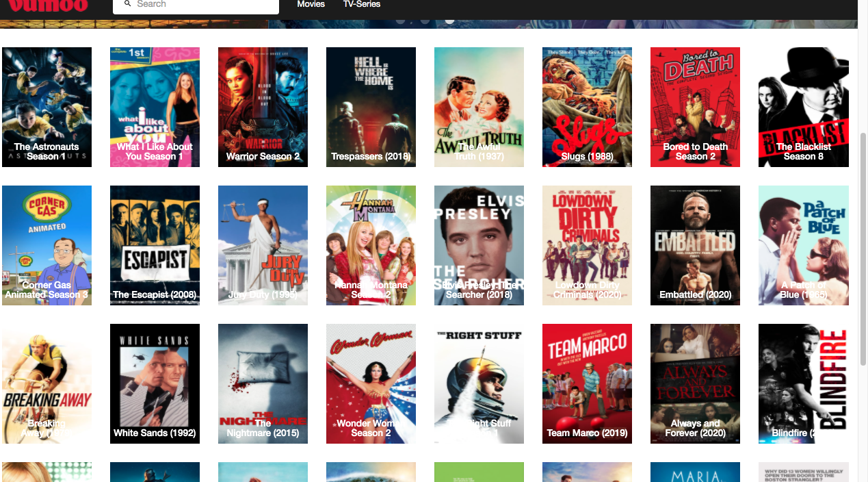Select the highlighted white carousel dot
Viewport: 868px width, 482px height.
449,21
